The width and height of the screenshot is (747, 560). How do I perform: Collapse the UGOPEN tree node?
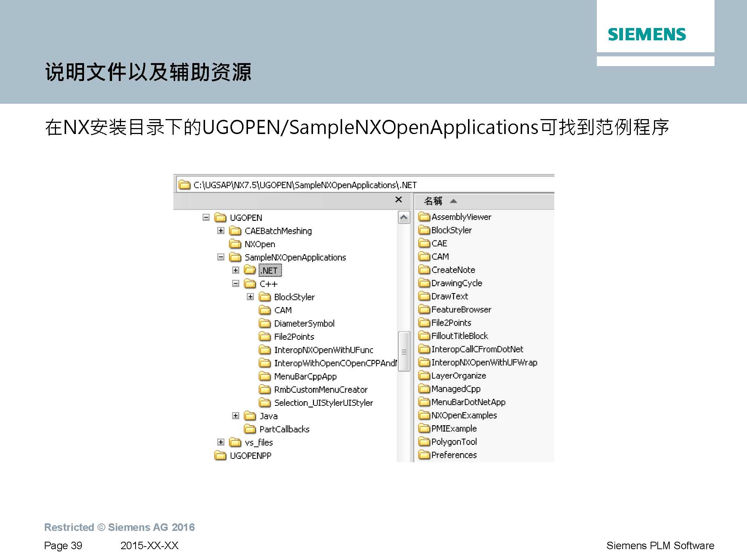(x=206, y=217)
